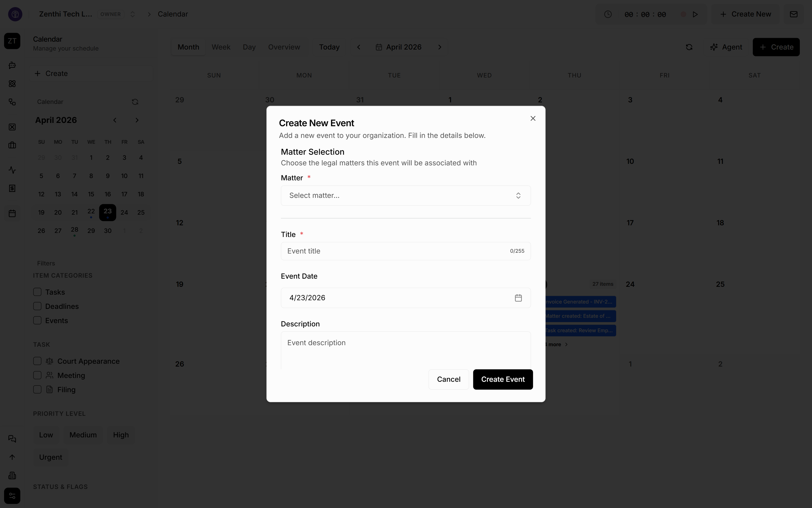Open the chat messages icon in sidebar

coord(12,439)
